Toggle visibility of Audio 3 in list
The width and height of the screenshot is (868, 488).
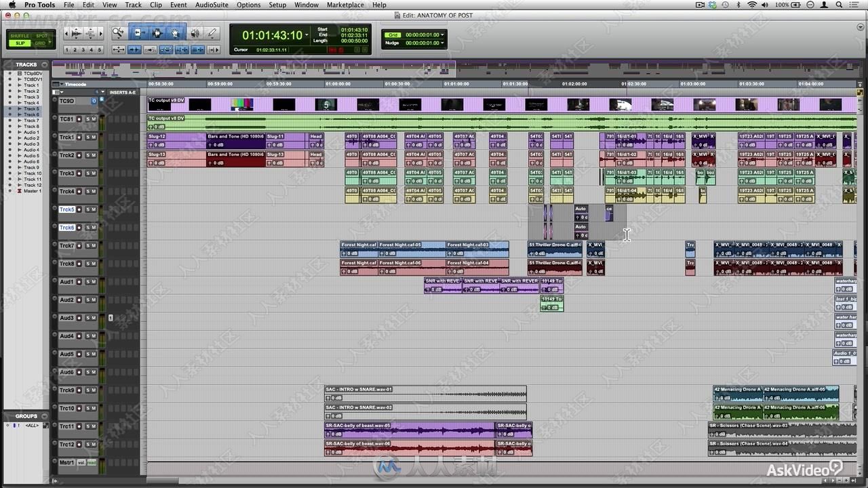pyautogui.click(x=10, y=144)
